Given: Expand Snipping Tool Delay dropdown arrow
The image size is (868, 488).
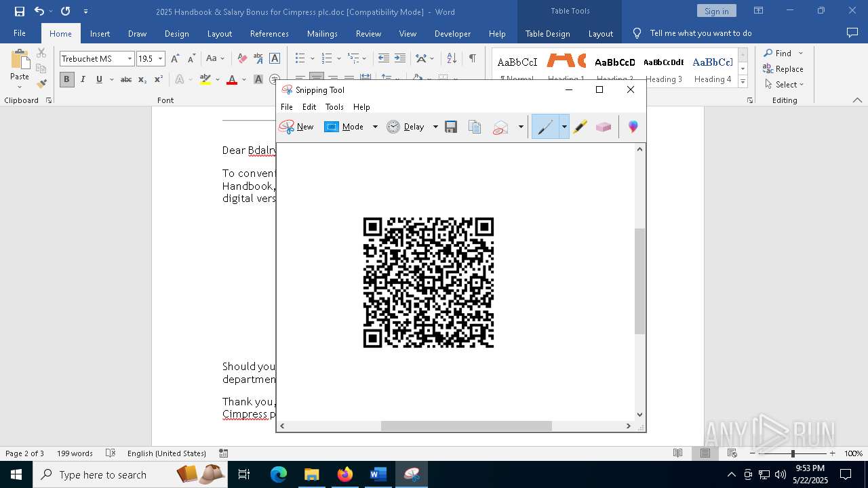Looking at the screenshot, I should point(435,127).
